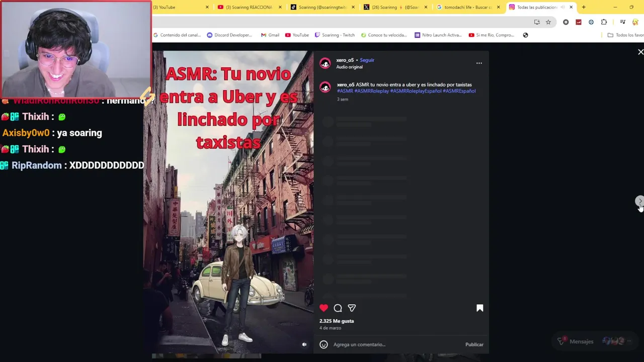Screen dimensions: 644x362
Task: Click the browser address bar
Action: tap(342, 22)
